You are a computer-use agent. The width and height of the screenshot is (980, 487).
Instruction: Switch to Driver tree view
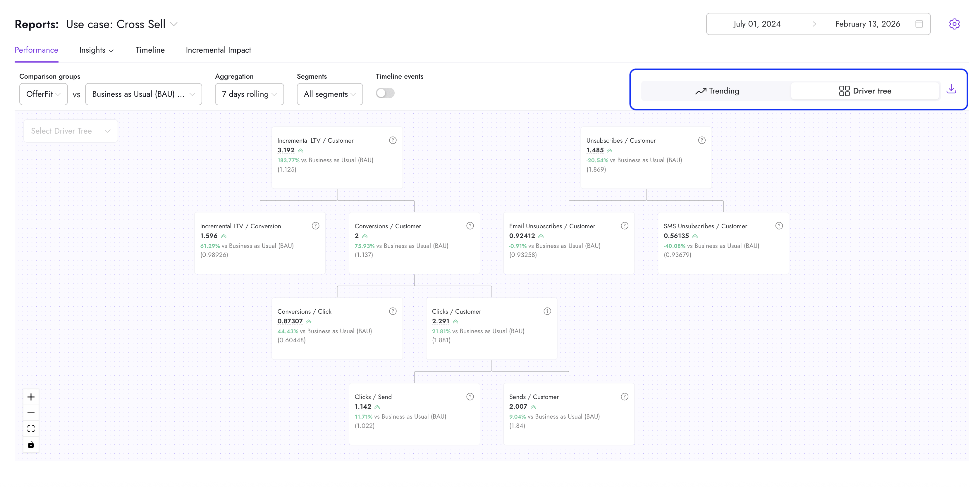pos(865,91)
